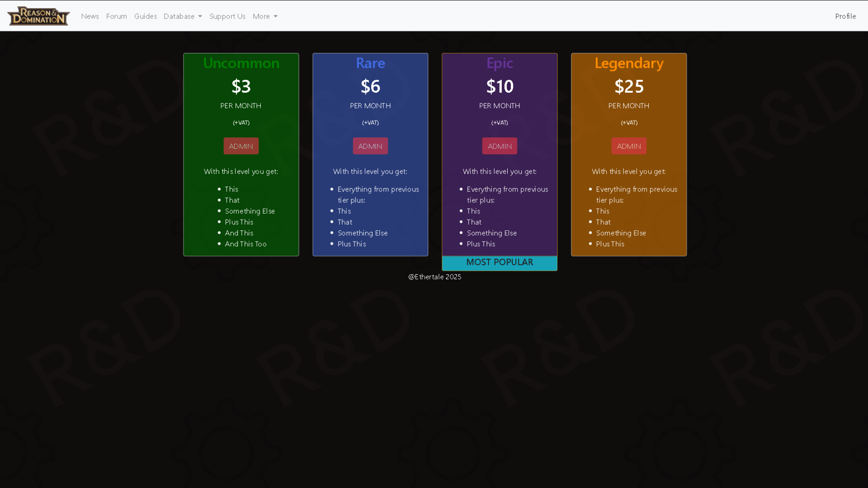The height and width of the screenshot is (488, 868).
Task: Click the Uncommon tier title
Action: 241,63
